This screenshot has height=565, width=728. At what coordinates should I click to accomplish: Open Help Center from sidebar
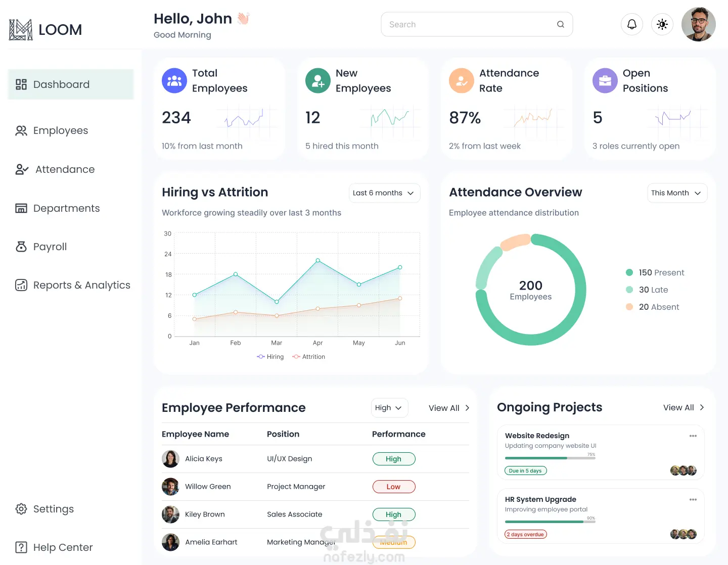coord(54,547)
